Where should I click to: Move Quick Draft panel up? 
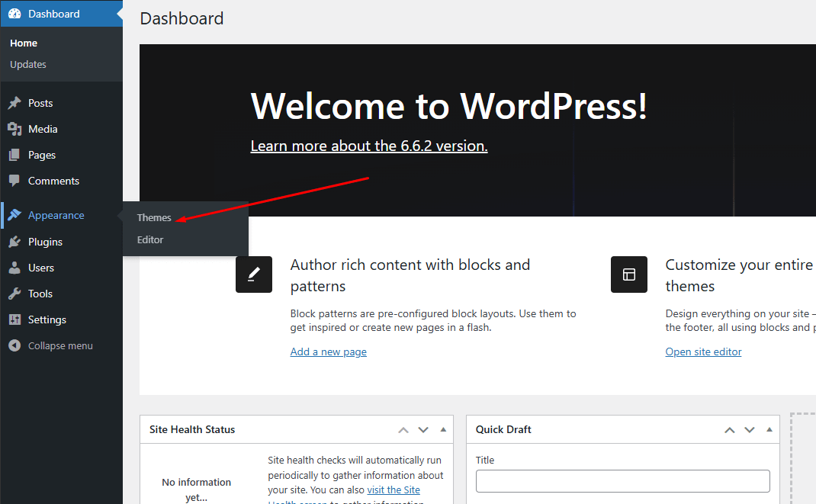pos(730,430)
